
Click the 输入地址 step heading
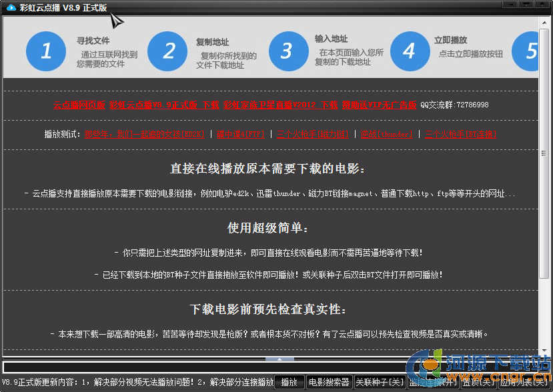(331, 39)
